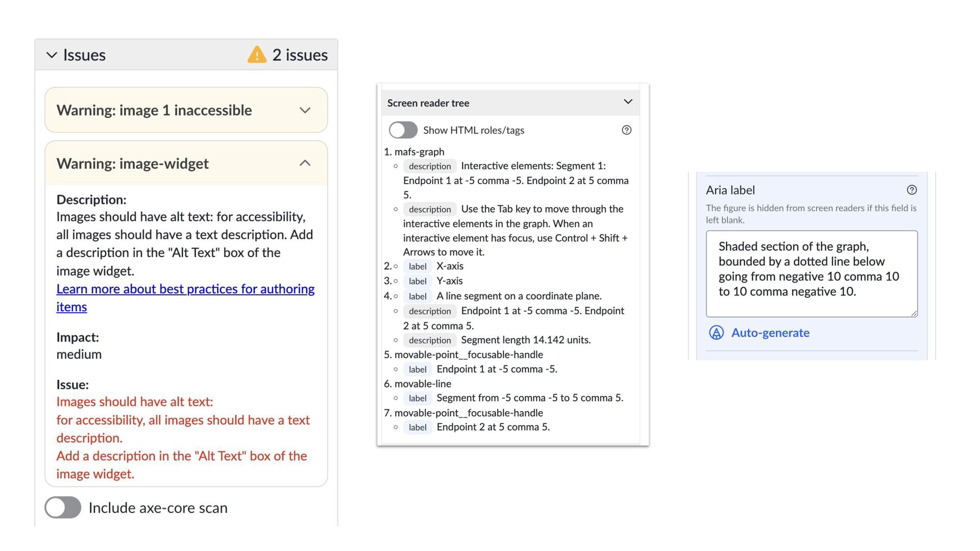The width and height of the screenshot is (980, 551).
Task: Click help icon next to Show HTML roles/tags
Action: 626,130
